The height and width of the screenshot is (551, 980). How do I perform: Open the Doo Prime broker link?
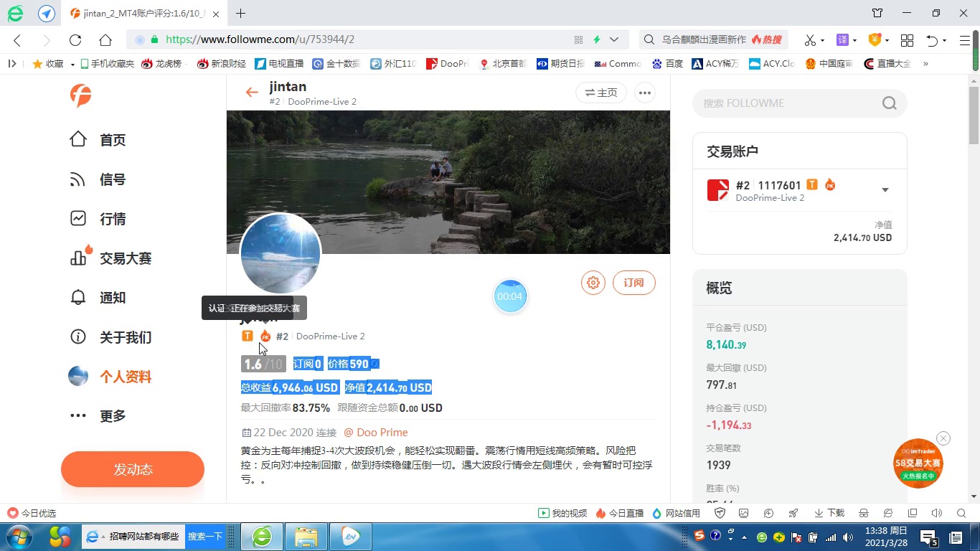coord(376,433)
